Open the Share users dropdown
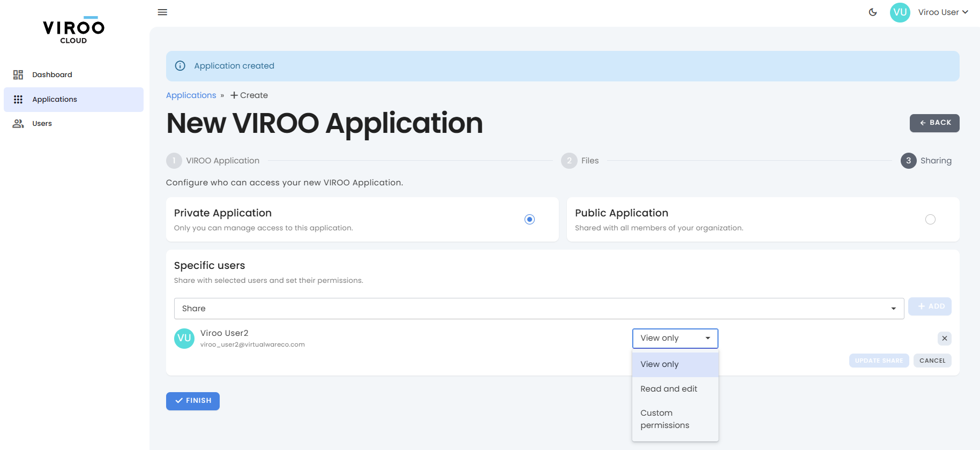This screenshot has height=450, width=980. (539, 309)
